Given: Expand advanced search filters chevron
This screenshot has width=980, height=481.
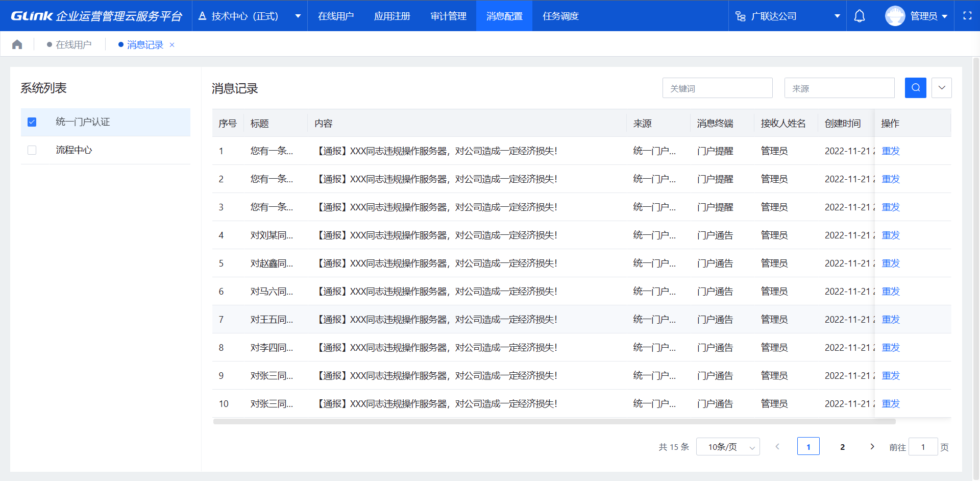Looking at the screenshot, I should (x=942, y=88).
